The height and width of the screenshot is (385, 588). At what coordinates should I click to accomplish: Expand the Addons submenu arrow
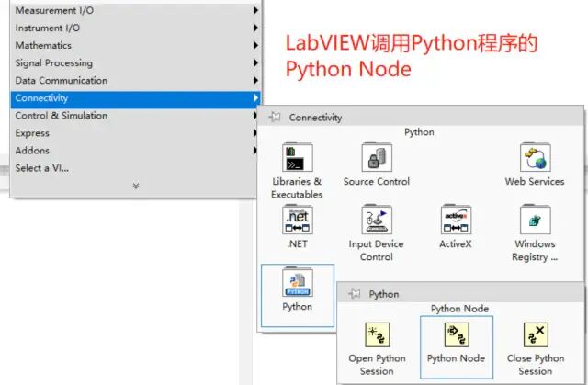pos(255,151)
